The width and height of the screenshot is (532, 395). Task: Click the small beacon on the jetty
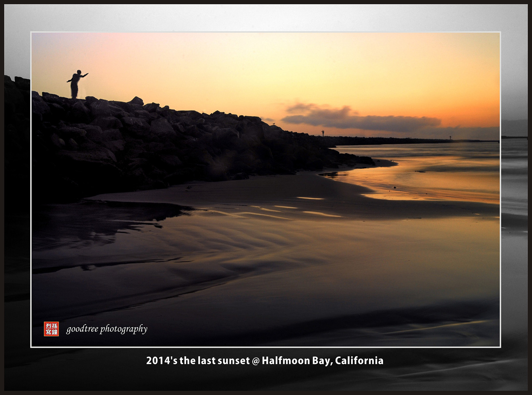click(x=323, y=132)
